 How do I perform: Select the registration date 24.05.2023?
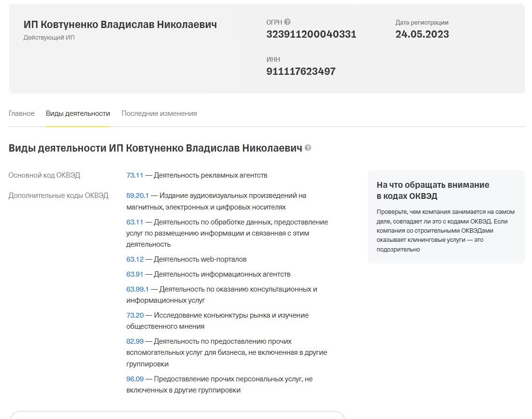[422, 34]
